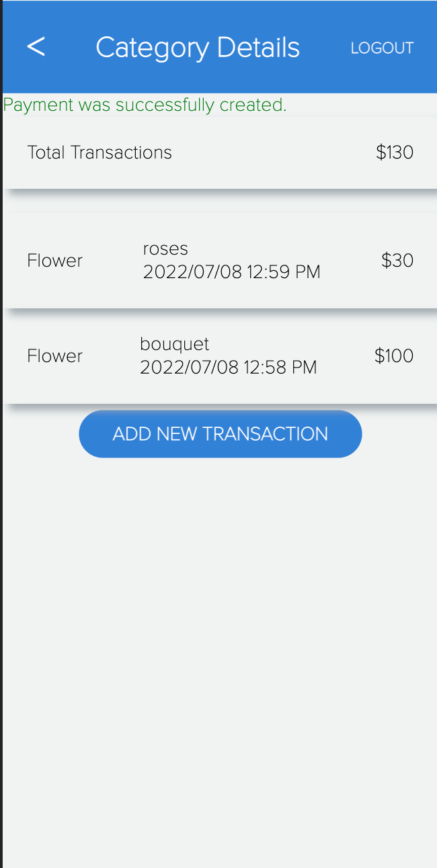
Task: Click the LOGOUT action in the top bar
Action: click(382, 48)
